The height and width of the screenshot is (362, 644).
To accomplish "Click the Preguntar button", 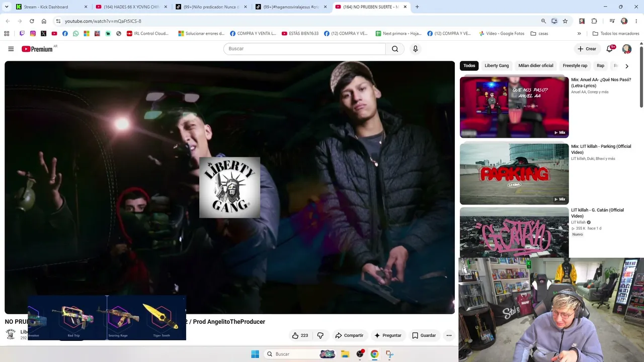I will click(387, 335).
